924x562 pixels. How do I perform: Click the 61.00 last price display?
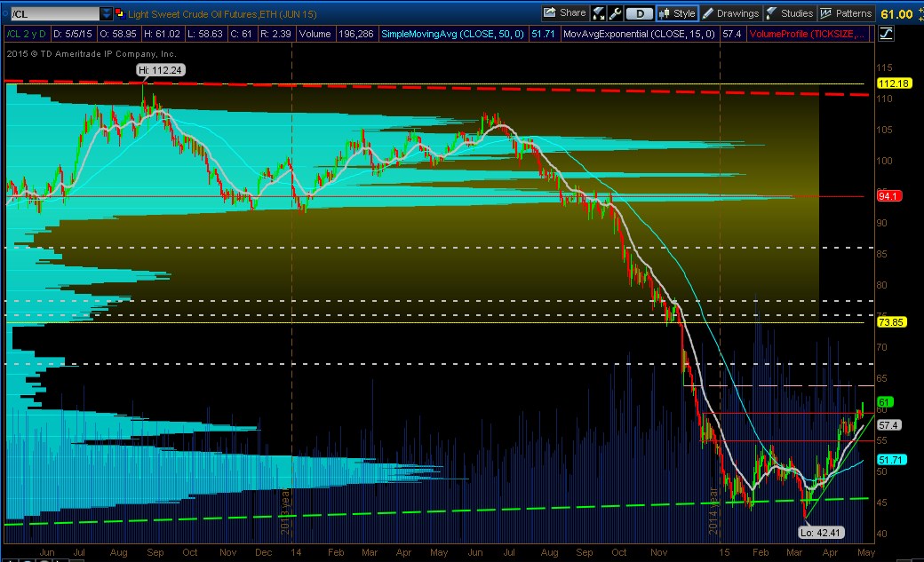[896, 13]
